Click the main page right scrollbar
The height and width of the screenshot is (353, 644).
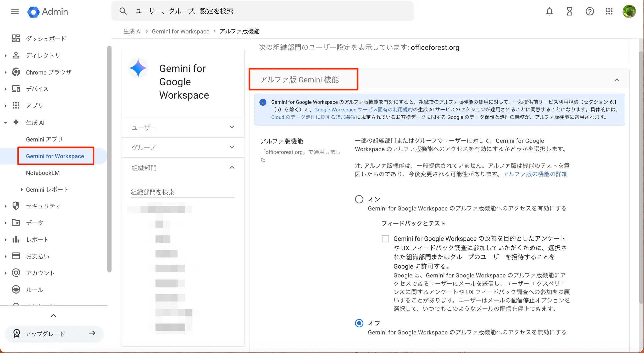click(641, 178)
